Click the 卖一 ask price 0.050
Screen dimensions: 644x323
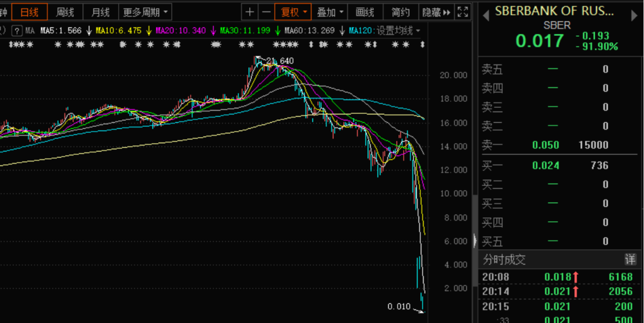click(x=546, y=145)
